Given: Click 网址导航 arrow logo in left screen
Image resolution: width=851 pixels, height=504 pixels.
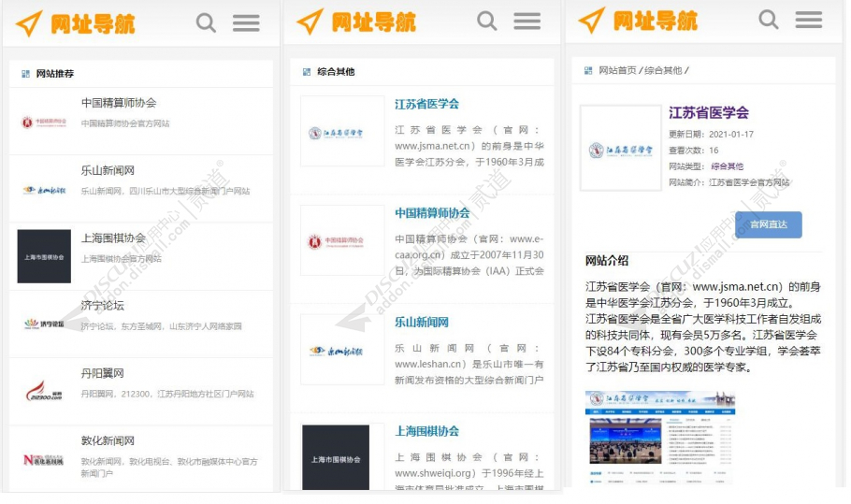Looking at the screenshot, I should pyautogui.click(x=29, y=23).
